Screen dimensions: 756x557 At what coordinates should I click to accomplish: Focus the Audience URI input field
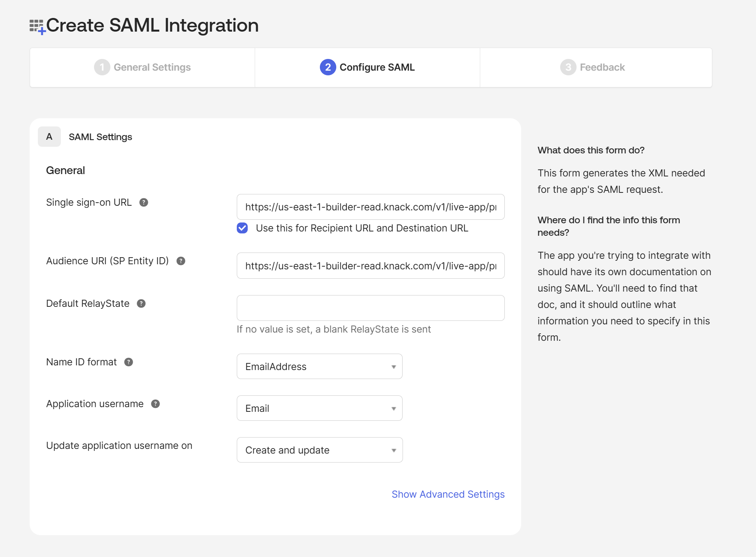pos(370,266)
